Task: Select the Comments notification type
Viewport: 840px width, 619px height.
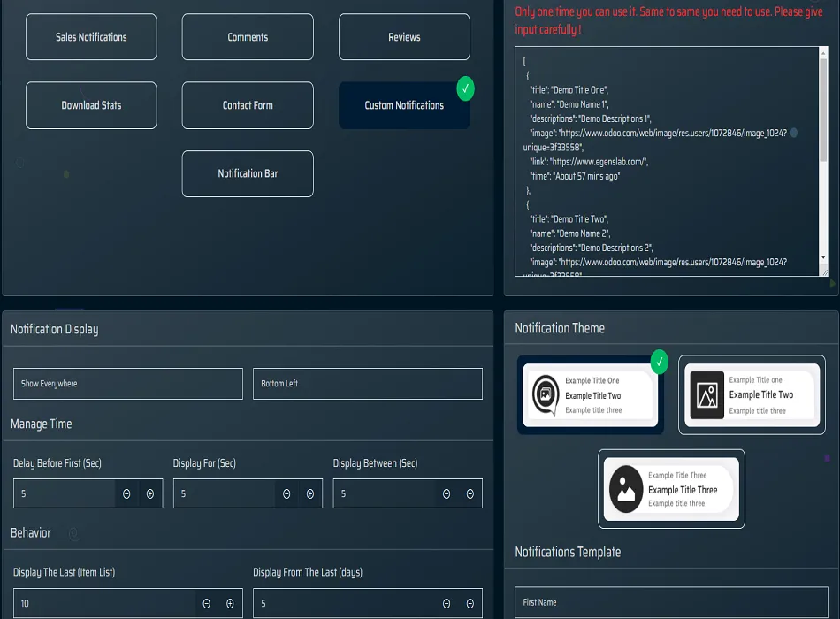Action: 248,37
